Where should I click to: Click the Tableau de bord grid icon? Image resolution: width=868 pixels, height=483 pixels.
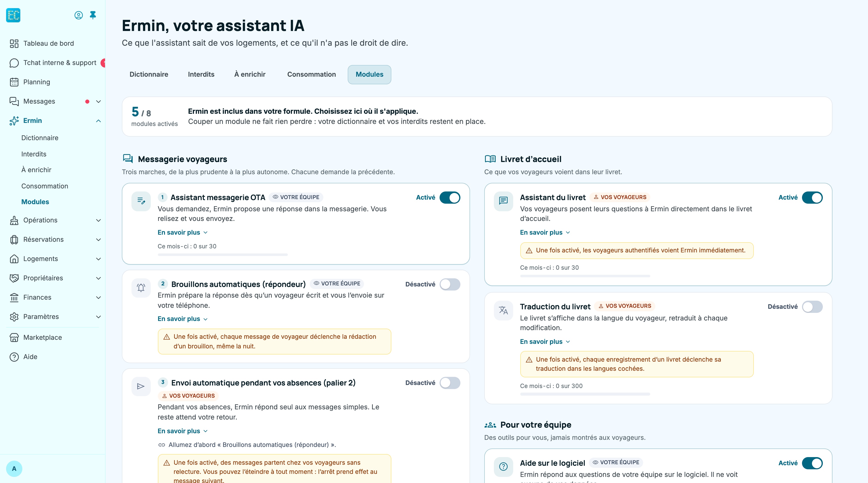[14, 43]
